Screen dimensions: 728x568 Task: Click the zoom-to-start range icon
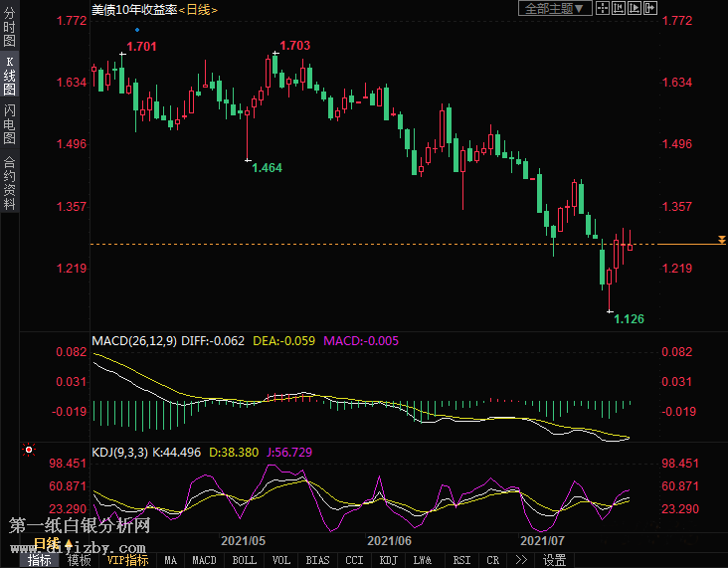619,8
